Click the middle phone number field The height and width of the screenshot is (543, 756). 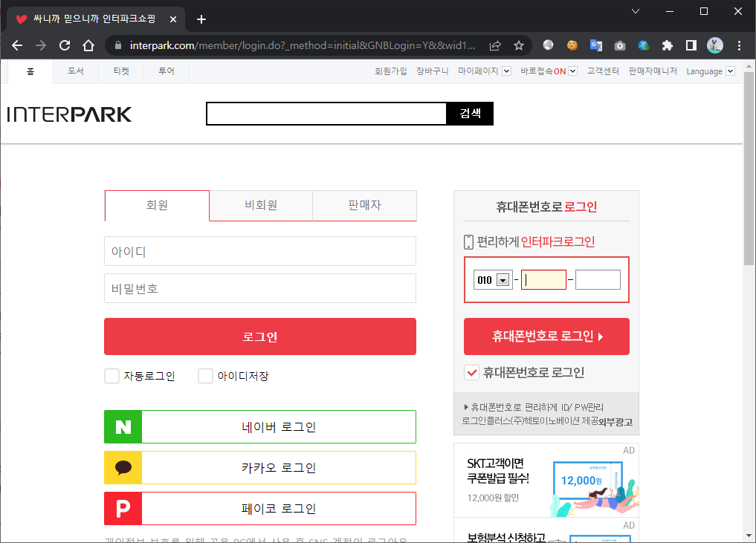(x=543, y=280)
